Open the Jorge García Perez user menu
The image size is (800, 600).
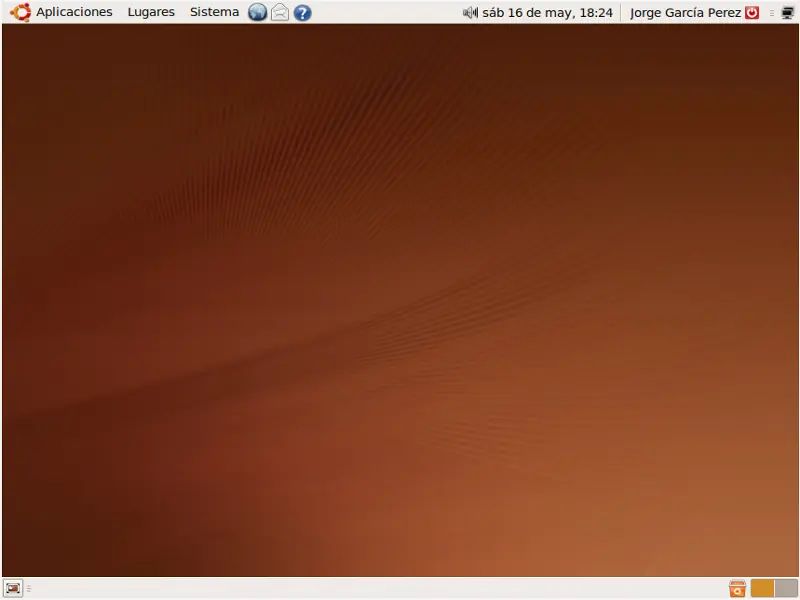coord(685,13)
